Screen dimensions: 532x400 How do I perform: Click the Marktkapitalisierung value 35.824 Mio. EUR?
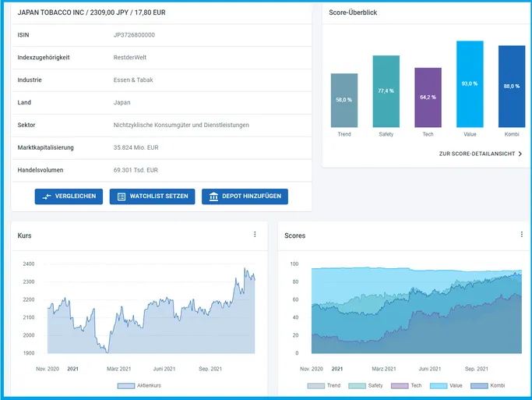tap(136, 147)
